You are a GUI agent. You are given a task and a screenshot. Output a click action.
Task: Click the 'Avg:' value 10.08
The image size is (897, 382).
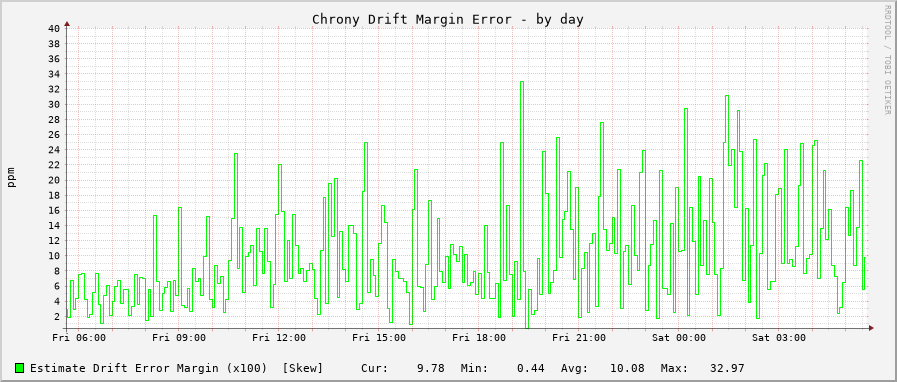click(628, 368)
